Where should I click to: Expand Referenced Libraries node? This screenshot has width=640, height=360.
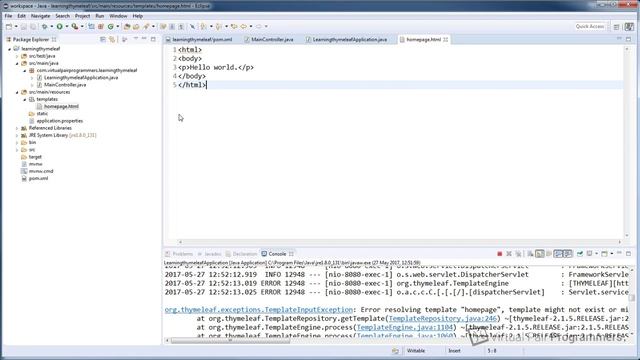[17, 128]
